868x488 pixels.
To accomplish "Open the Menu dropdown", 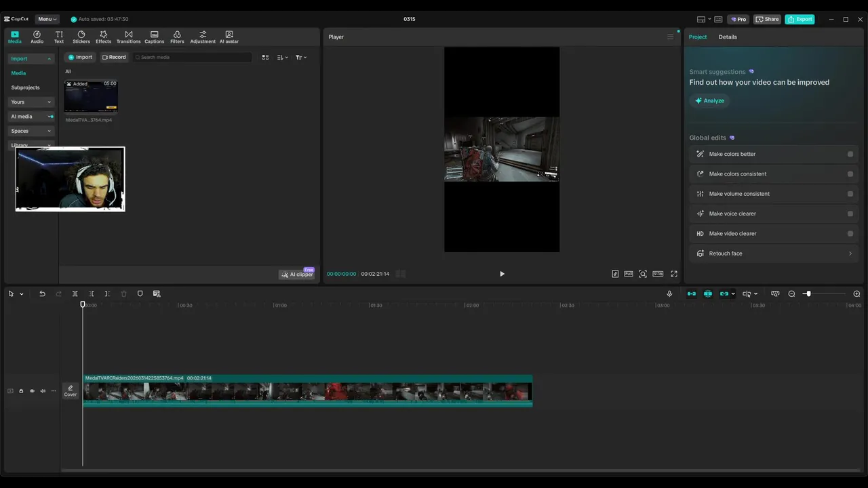I will pyautogui.click(x=47, y=19).
